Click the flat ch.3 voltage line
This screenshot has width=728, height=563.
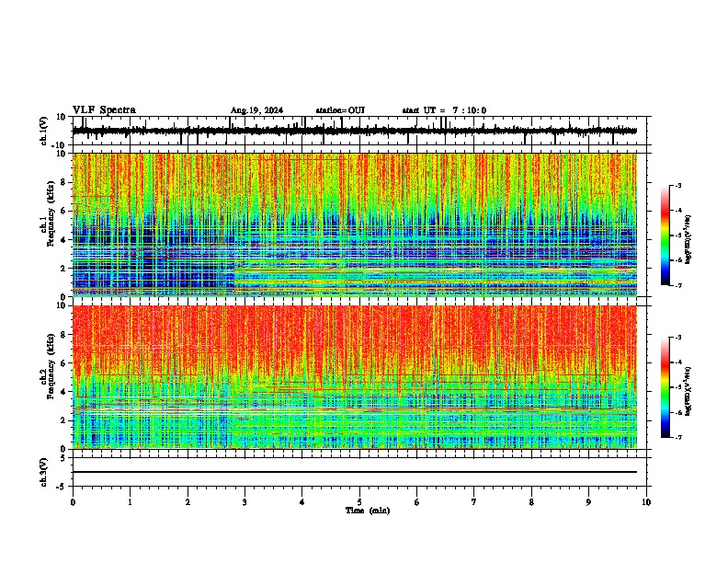(x=354, y=472)
